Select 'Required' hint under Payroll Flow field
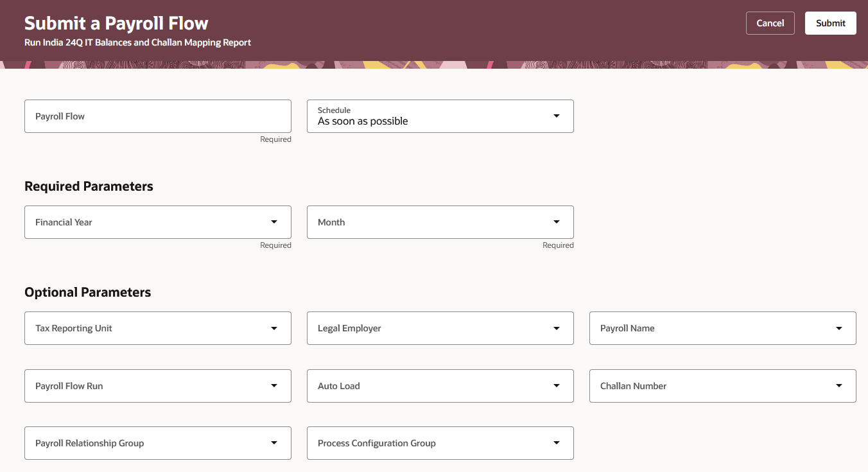 275,139
